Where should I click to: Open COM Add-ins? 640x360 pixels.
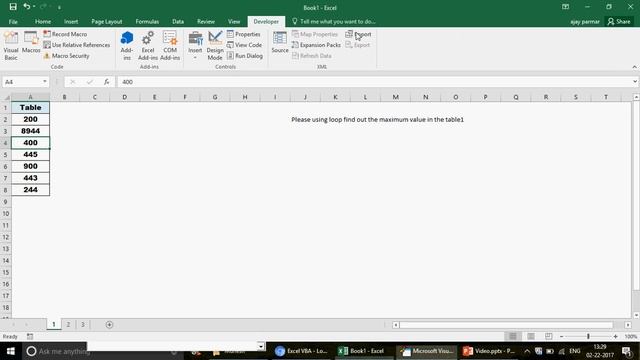click(x=170, y=46)
